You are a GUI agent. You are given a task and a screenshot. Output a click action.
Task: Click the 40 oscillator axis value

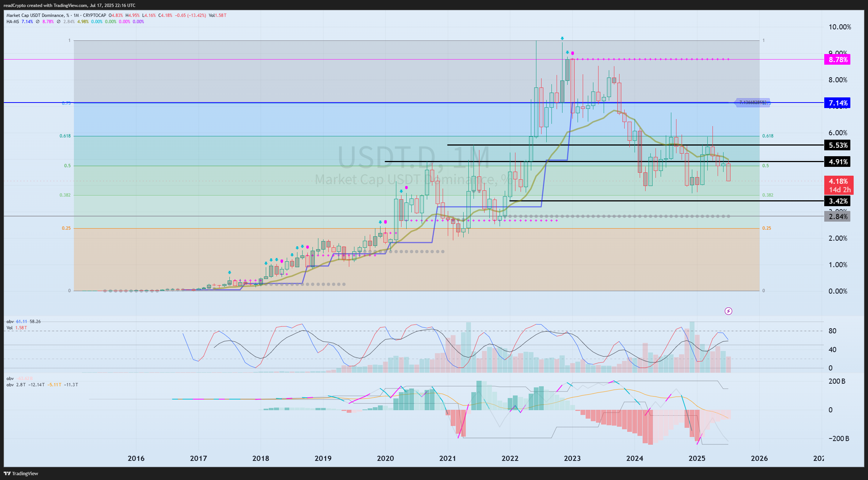coord(832,350)
